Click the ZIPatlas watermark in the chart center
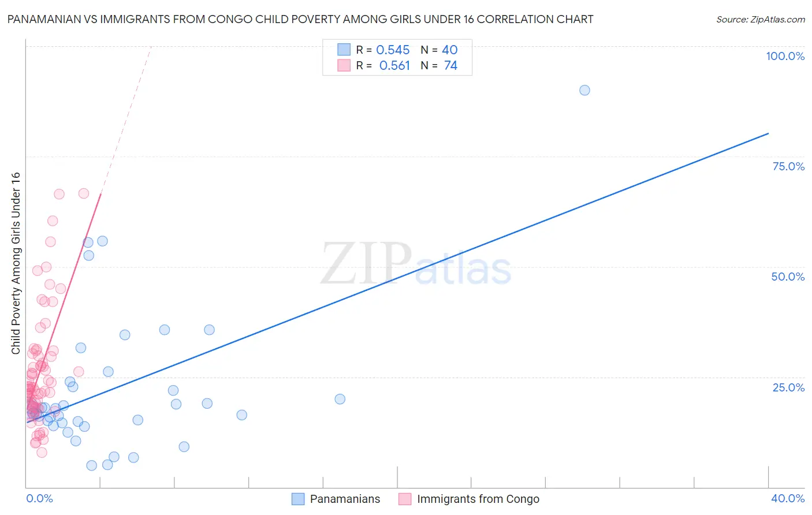Screen dimensions: 812x515 click(416, 264)
